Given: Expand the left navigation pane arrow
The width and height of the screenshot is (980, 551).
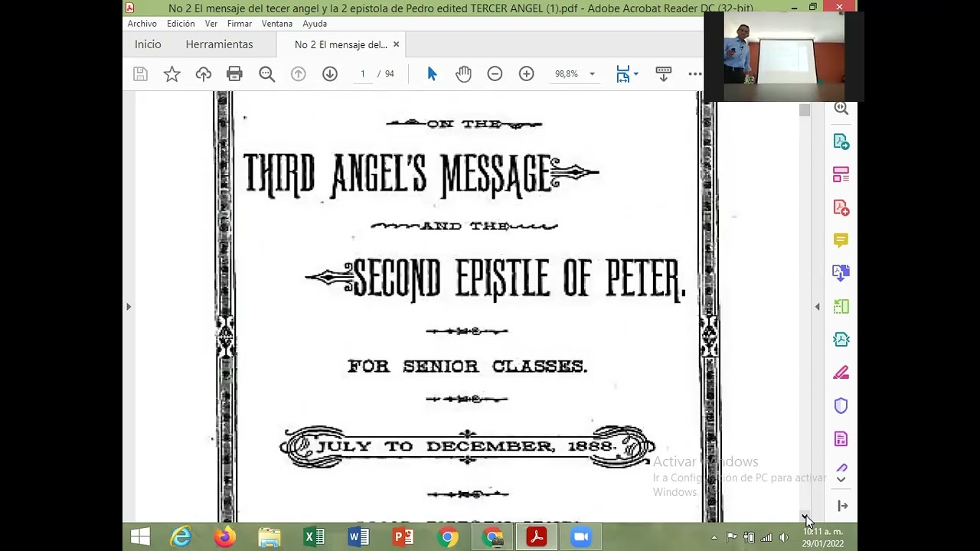Looking at the screenshot, I should pyautogui.click(x=129, y=307).
